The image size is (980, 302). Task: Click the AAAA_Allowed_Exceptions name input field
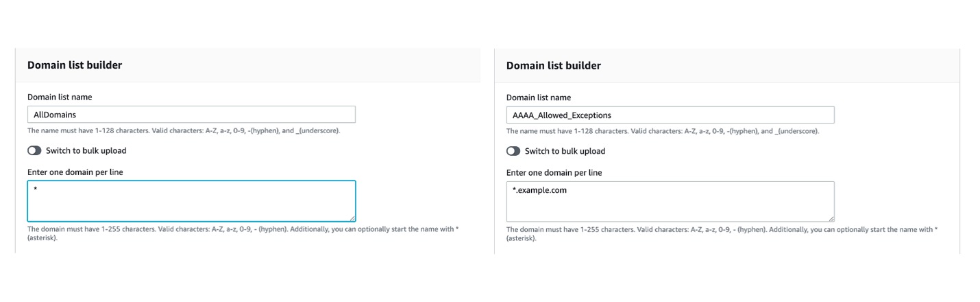(x=670, y=115)
